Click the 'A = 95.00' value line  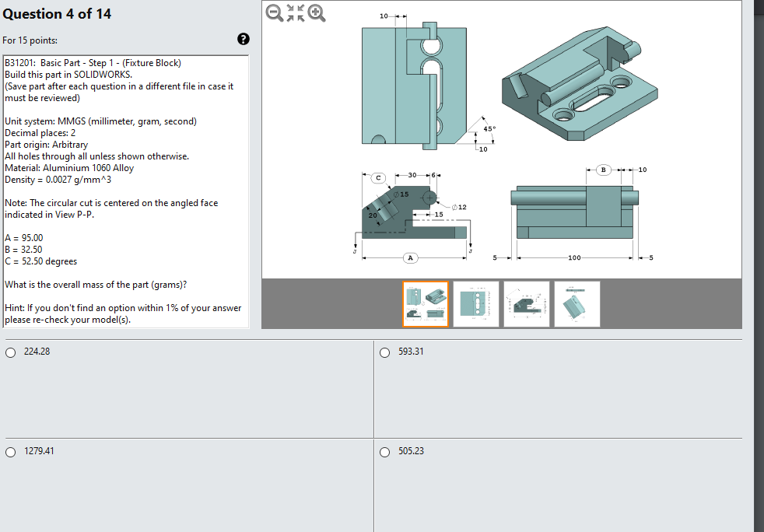pyautogui.click(x=24, y=238)
